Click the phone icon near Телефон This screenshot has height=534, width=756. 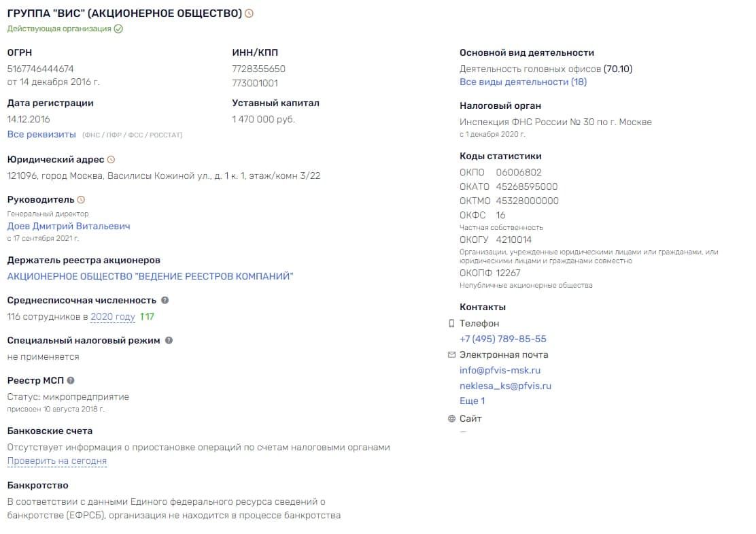[x=451, y=323]
